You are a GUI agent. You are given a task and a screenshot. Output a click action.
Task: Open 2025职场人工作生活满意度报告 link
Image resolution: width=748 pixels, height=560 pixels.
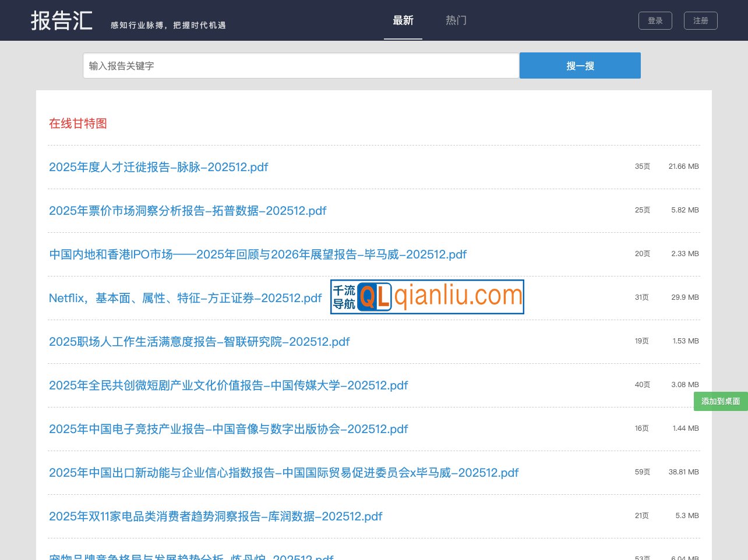[199, 342]
